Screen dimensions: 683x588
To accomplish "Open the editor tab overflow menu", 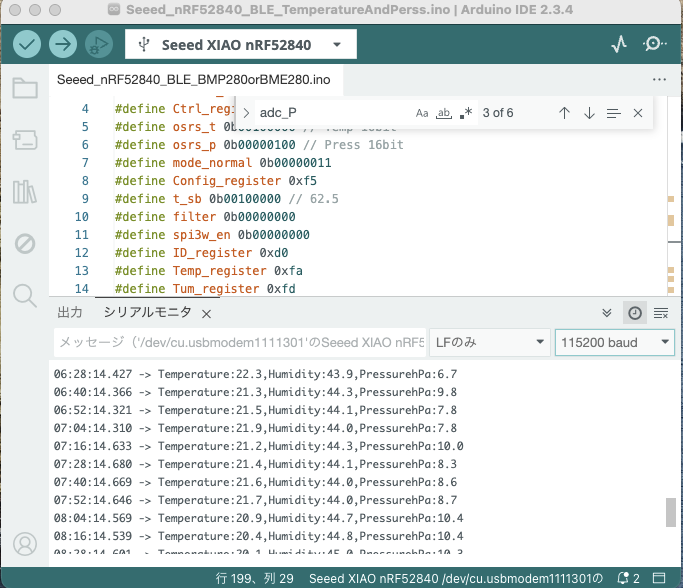I will [659, 80].
